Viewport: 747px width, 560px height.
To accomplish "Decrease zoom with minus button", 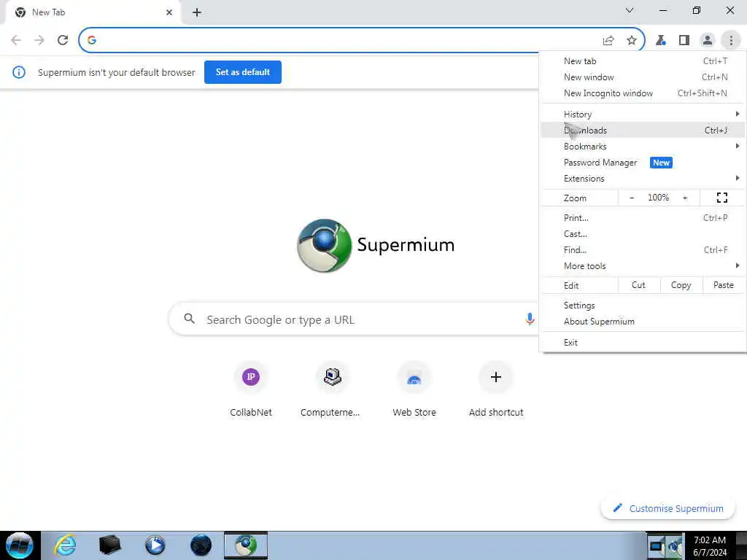I will 632,198.
